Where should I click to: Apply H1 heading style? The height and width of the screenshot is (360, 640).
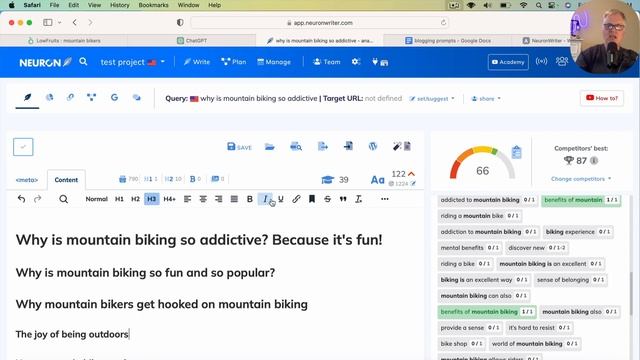119,199
